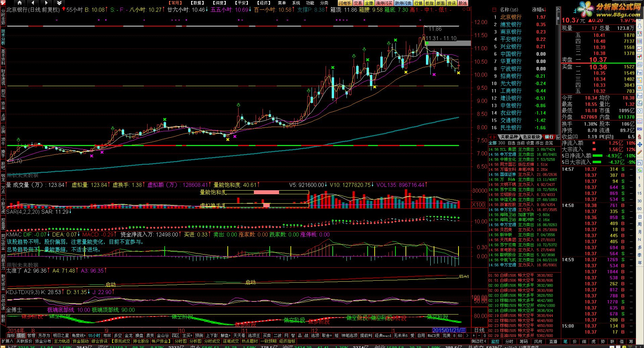This screenshot has width=644, height=348.
Task: Click the 跌停闪卖 button
Action: tap(403, 3)
